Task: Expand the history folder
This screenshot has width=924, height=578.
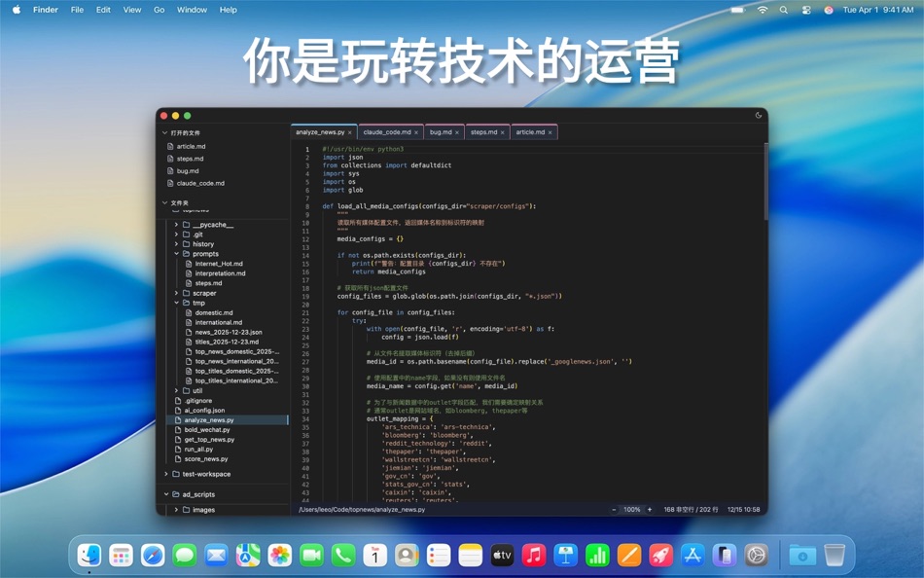Action: (176, 243)
